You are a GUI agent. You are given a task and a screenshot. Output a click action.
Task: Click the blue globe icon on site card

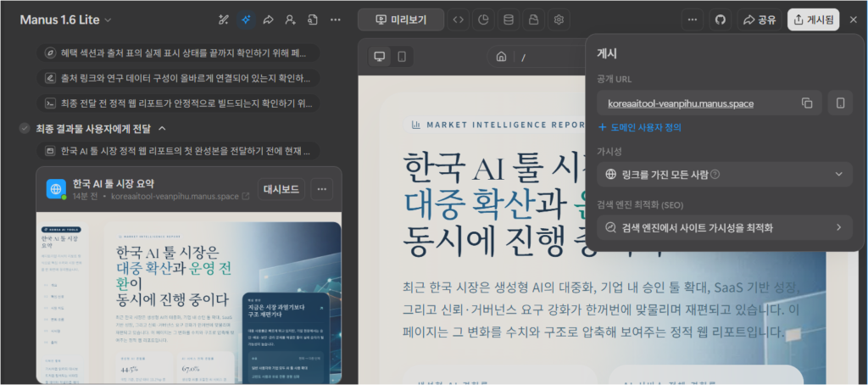click(57, 189)
